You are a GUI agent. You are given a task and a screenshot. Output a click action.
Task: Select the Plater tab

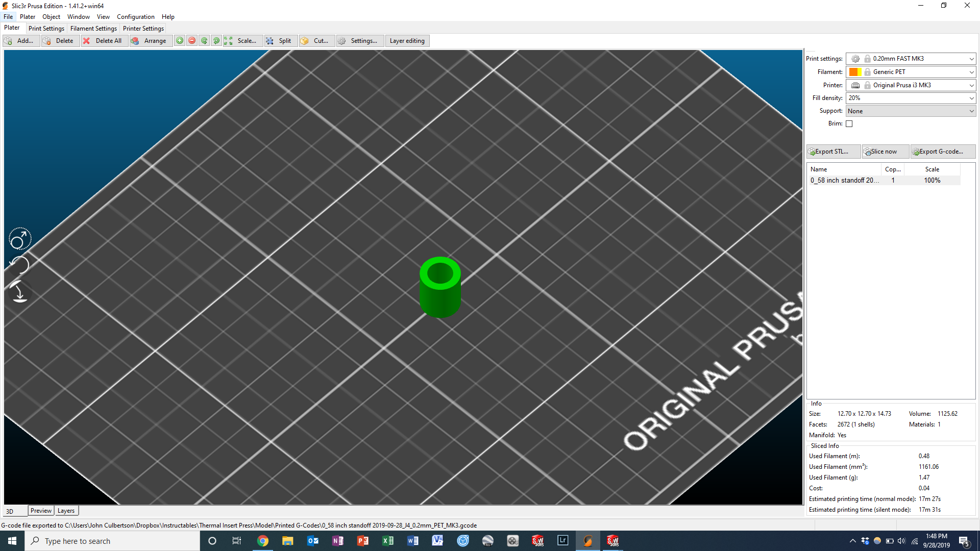12,28
